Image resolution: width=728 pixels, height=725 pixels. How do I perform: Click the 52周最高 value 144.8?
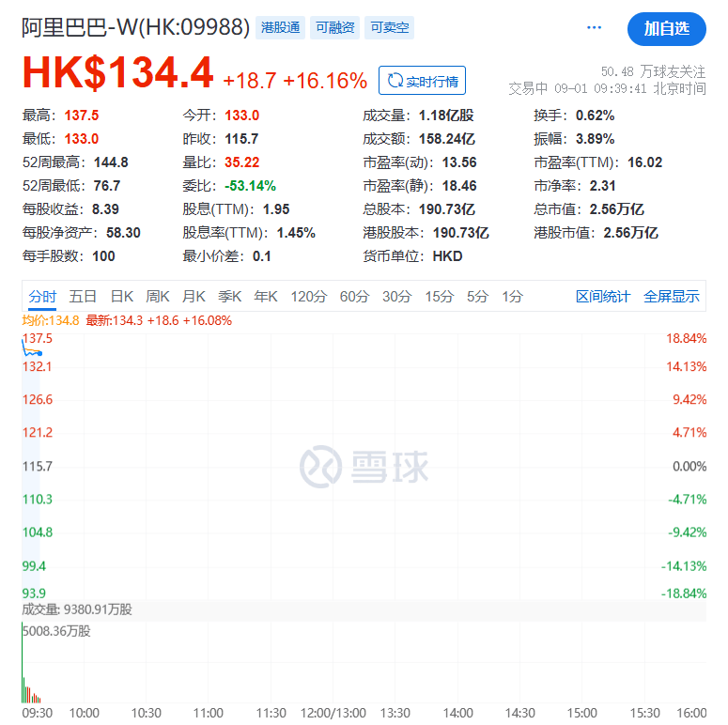tap(111, 162)
